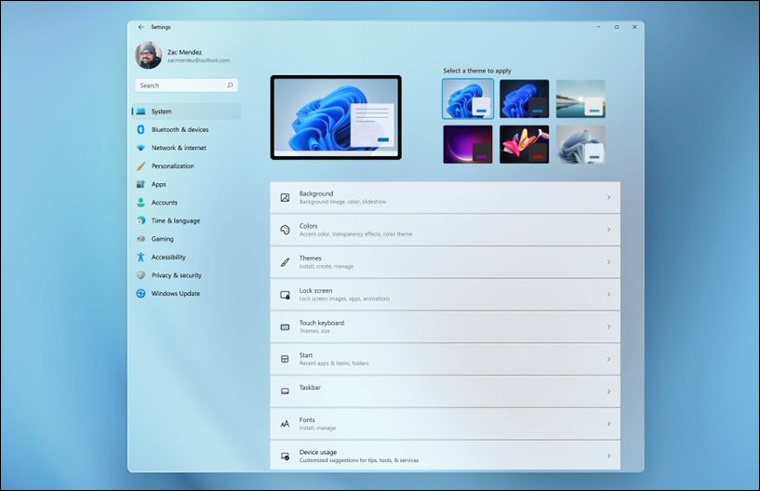Open Apps in the sidebar

(186, 184)
